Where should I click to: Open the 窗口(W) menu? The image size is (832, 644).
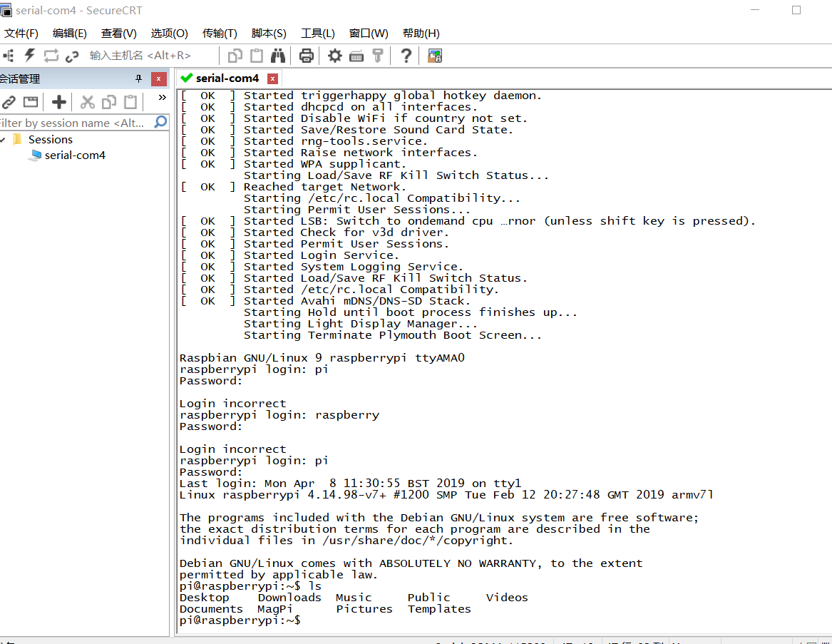369,34
